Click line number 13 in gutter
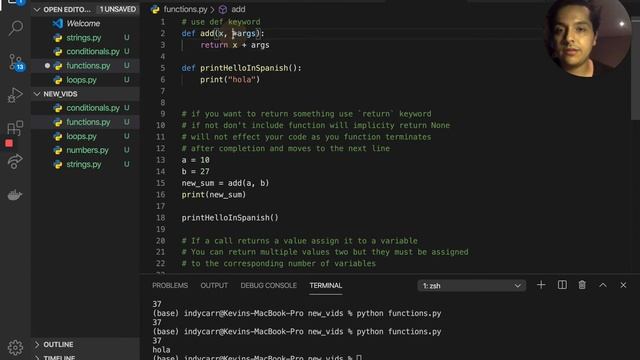 160,160
